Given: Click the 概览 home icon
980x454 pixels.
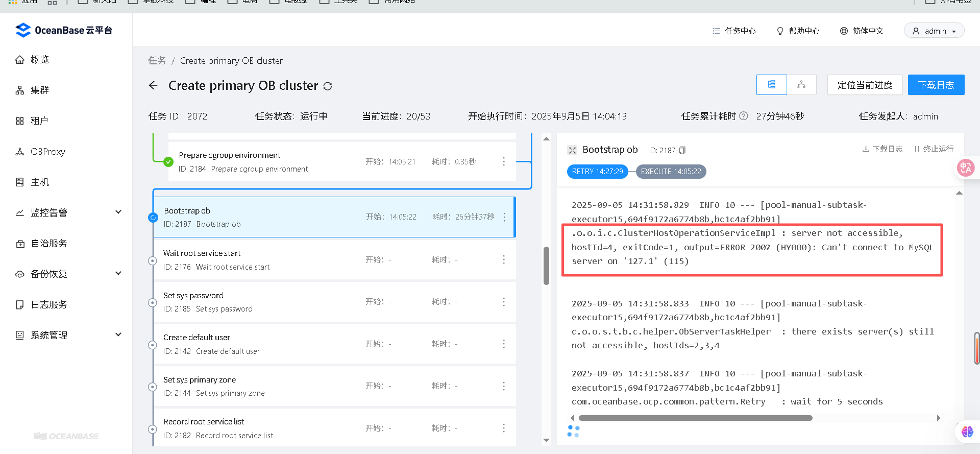Looking at the screenshot, I should click(x=20, y=60).
